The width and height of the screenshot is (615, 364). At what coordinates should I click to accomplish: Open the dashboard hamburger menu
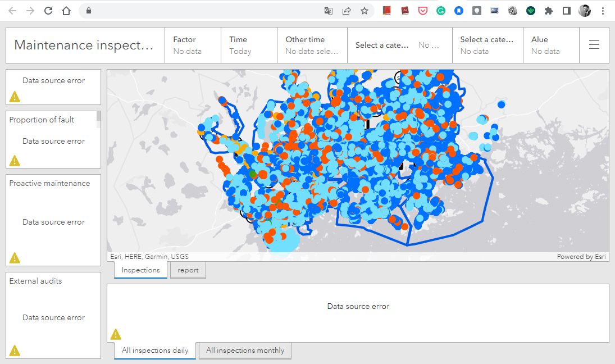[594, 45]
